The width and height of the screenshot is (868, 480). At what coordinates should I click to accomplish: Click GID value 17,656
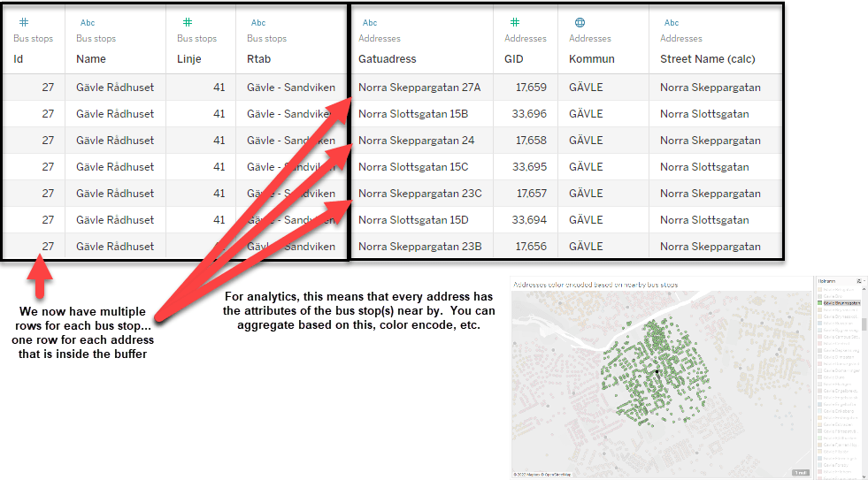pyautogui.click(x=531, y=247)
